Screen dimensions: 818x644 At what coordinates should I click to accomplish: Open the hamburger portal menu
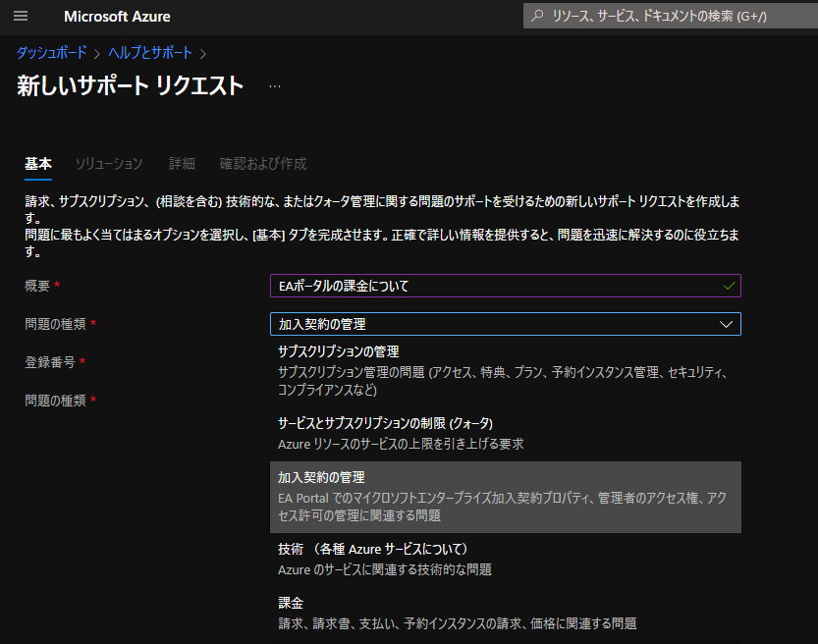(x=21, y=16)
